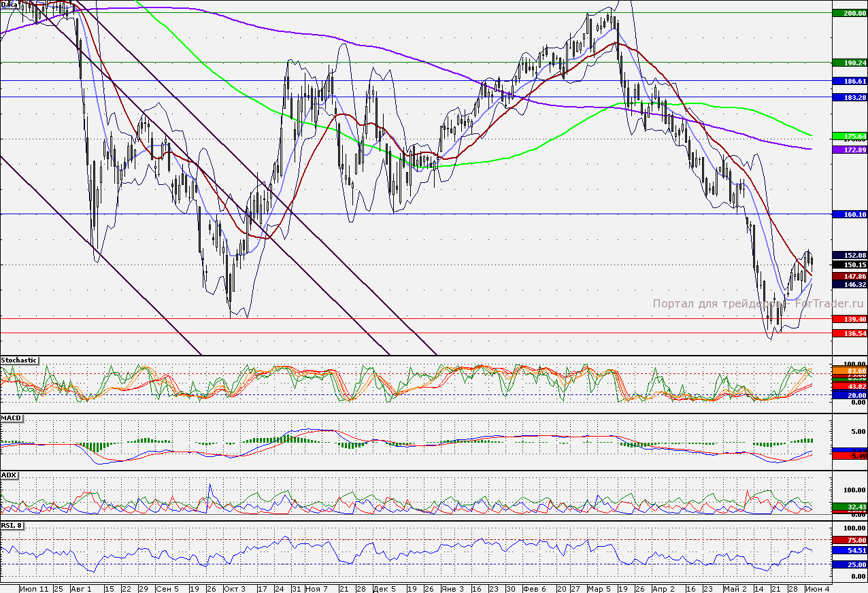
Task: Select the current price tag 150.15
Action: coord(850,265)
